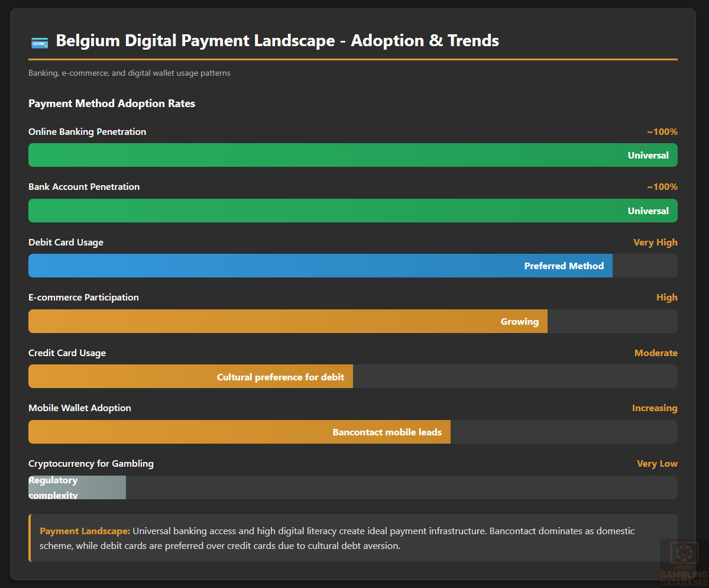Viewport: 709px width, 588px height.
Task: Select the Very High debit card rating
Action: point(655,242)
